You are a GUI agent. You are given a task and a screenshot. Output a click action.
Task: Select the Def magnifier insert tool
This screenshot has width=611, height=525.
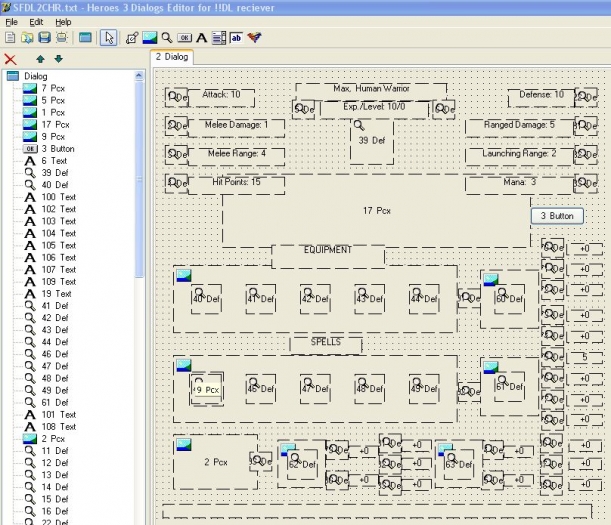167,38
